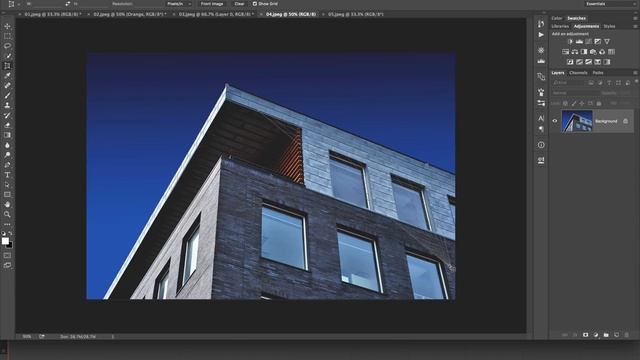Open the Edit Toolbar three-dots button
Image resolution: width=640 pixels, height=360 pixels.
coord(7,224)
